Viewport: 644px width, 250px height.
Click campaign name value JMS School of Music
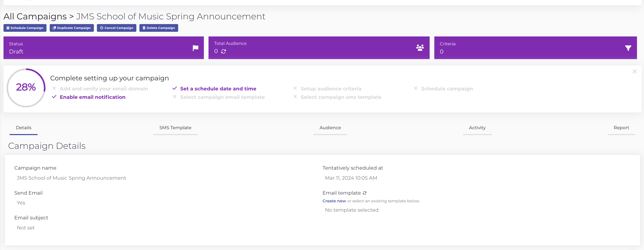coord(71,178)
